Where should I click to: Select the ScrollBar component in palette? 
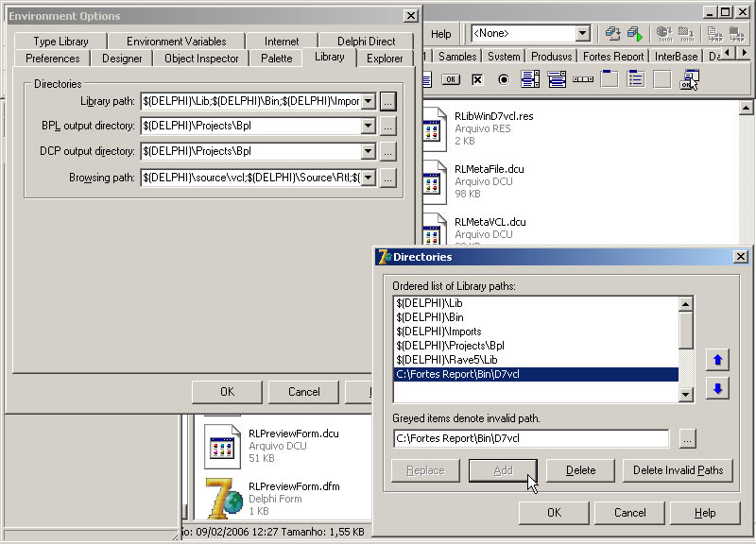click(583, 80)
